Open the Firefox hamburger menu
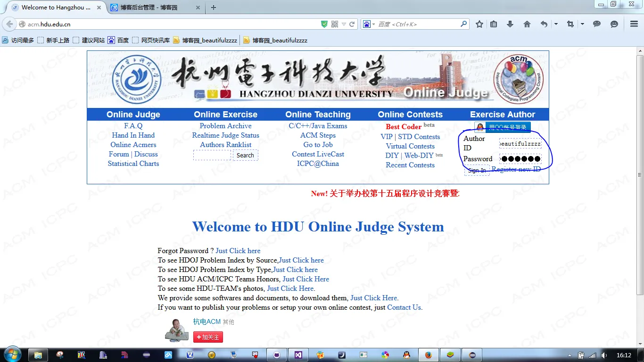This screenshot has width=644, height=362. click(x=634, y=24)
